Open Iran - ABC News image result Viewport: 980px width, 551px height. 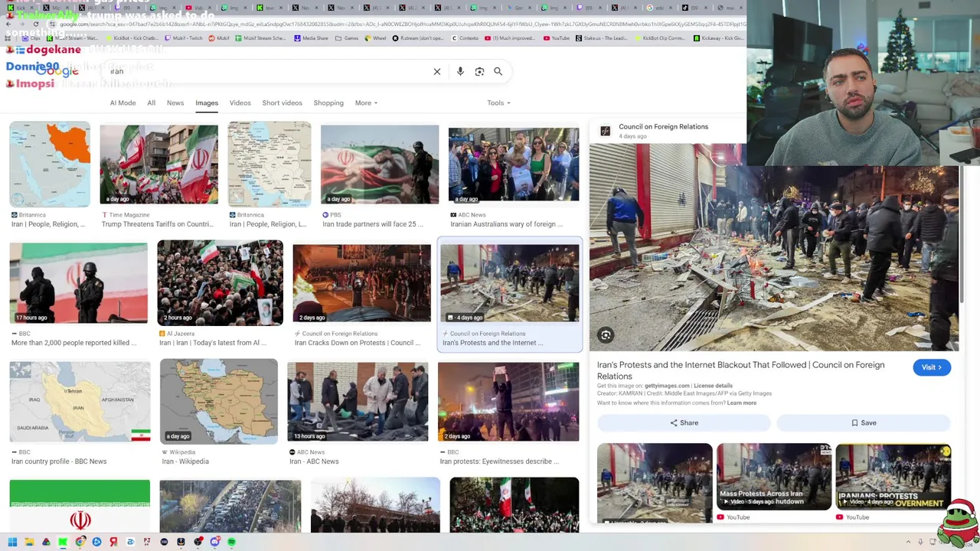coord(358,401)
